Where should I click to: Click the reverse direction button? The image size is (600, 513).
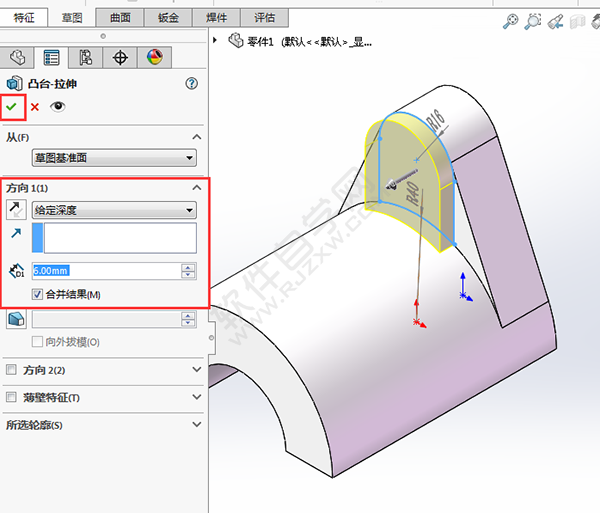coord(16,210)
